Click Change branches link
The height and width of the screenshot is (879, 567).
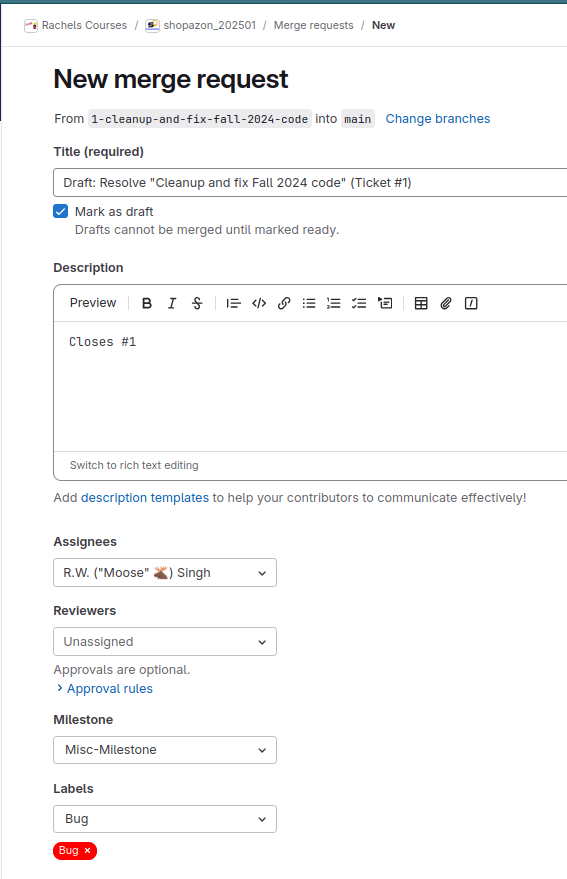click(437, 119)
